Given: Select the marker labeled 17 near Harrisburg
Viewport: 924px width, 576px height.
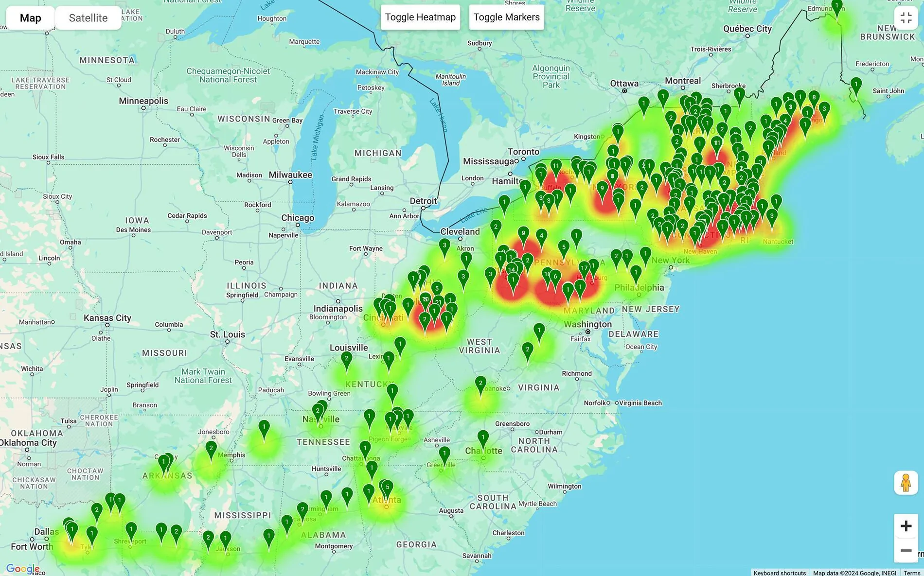Looking at the screenshot, I should [x=584, y=271].
